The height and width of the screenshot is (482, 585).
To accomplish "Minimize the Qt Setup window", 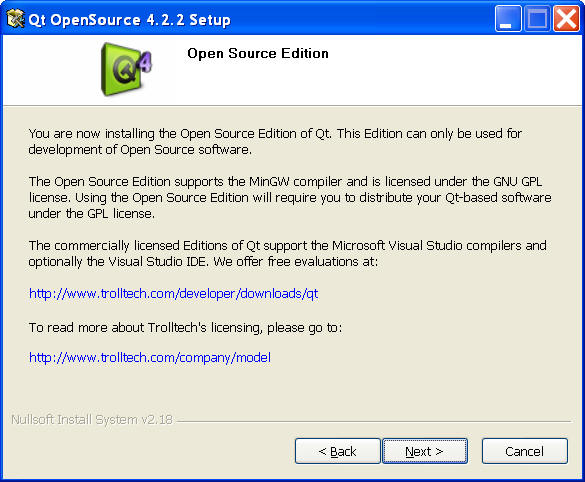I will coord(508,19).
